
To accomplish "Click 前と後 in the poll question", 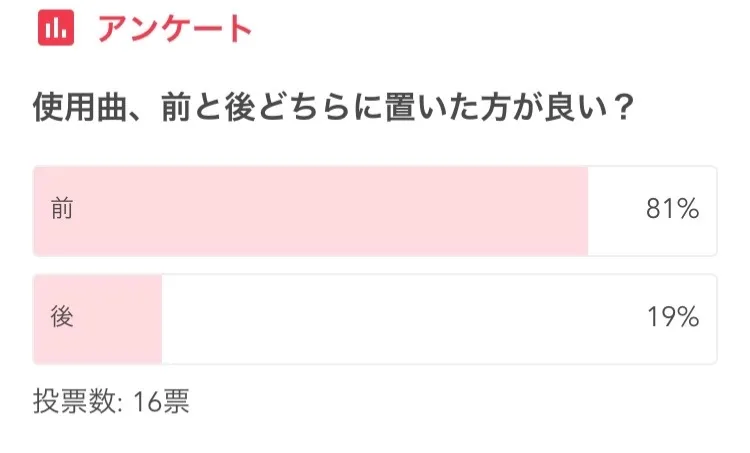I will point(210,108).
